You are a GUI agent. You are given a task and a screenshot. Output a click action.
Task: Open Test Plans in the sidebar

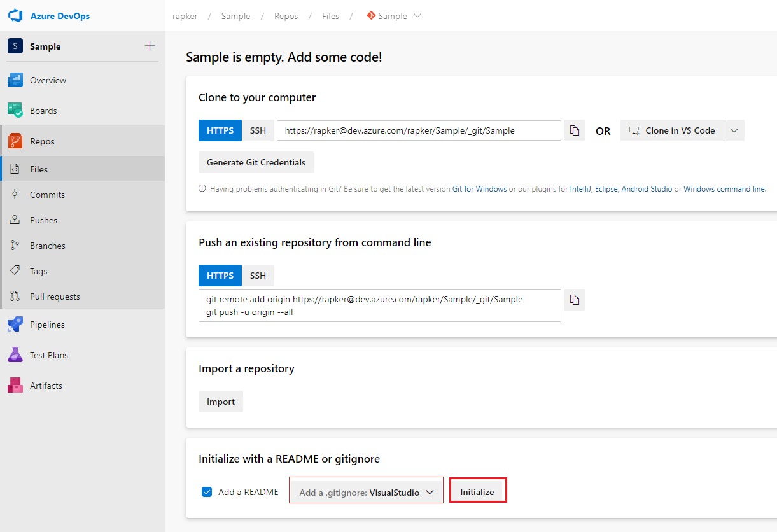tap(83, 355)
